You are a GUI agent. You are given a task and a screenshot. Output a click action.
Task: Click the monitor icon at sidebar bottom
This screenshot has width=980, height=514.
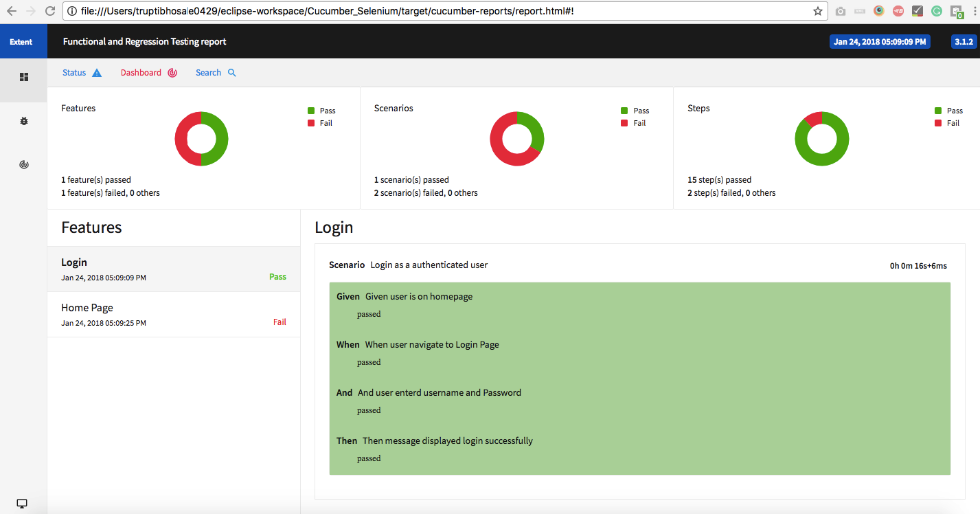coord(21,504)
